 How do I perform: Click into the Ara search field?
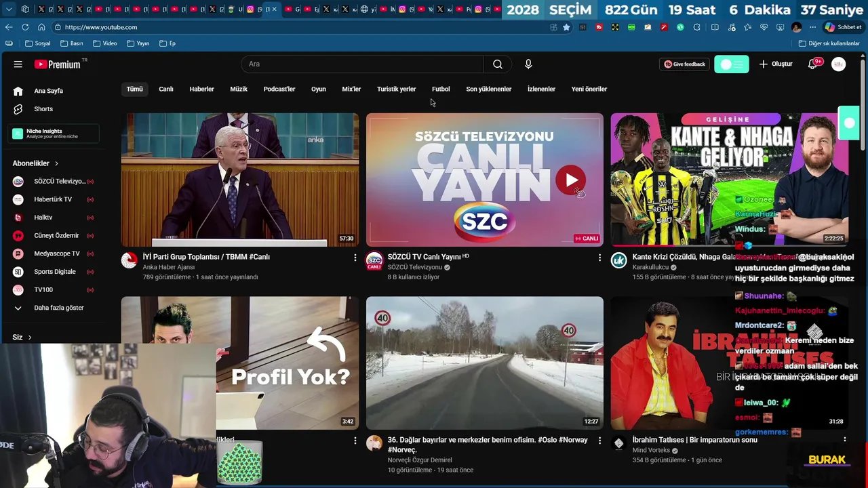point(362,64)
